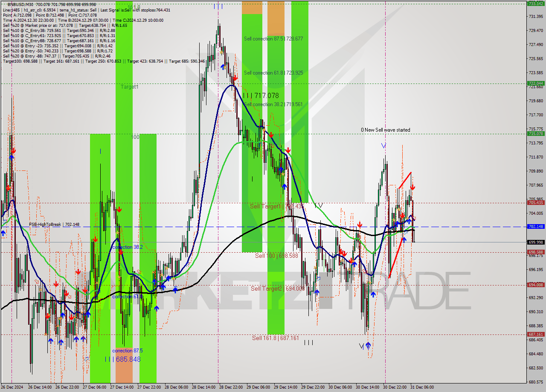Click green 733.142 price tag
This screenshot has height=392, width=546.
[536, 3]
